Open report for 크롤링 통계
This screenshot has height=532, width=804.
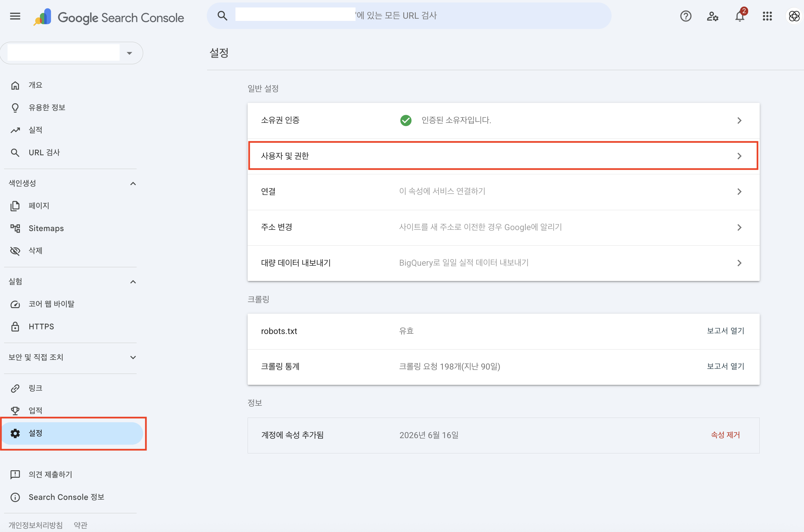click(725, 366)
